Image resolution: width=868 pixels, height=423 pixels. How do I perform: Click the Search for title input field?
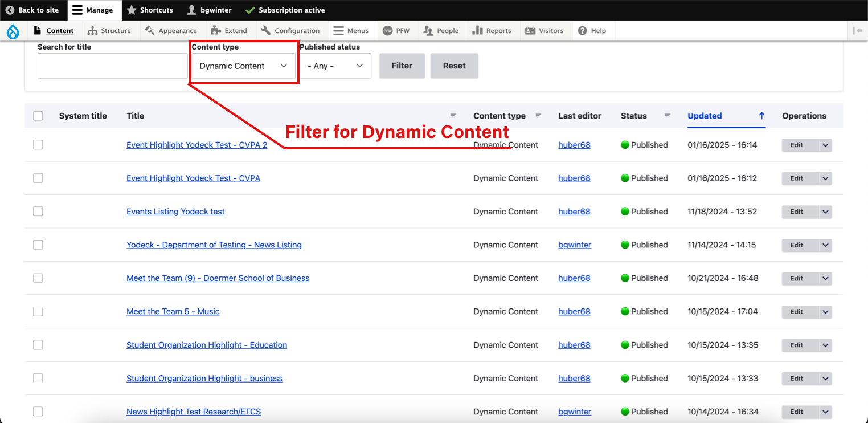point(112,66)
